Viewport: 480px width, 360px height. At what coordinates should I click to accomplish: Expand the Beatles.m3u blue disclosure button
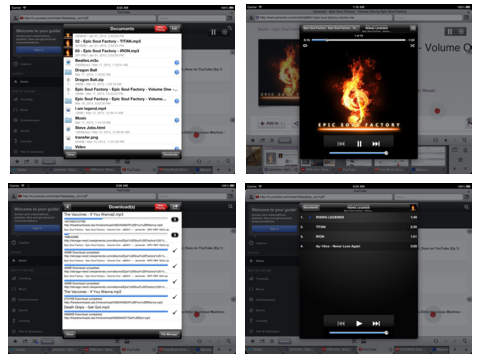pyautogui.click(x=177, y=62)
